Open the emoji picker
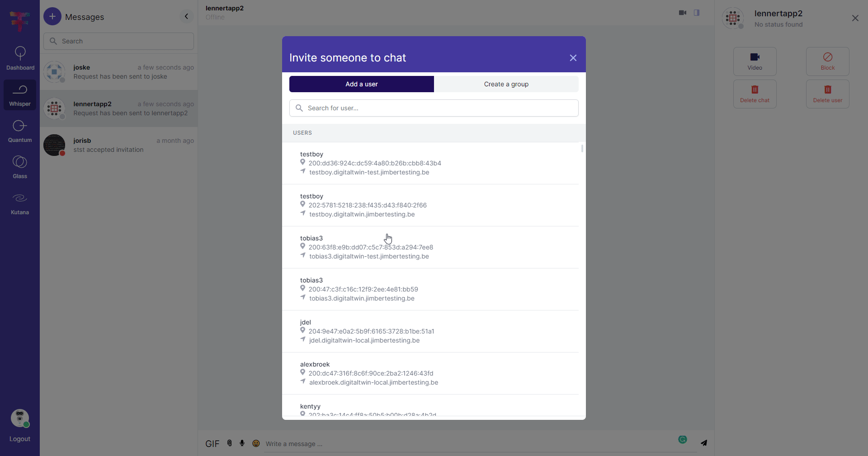The image size is (868, 456). 256,443
